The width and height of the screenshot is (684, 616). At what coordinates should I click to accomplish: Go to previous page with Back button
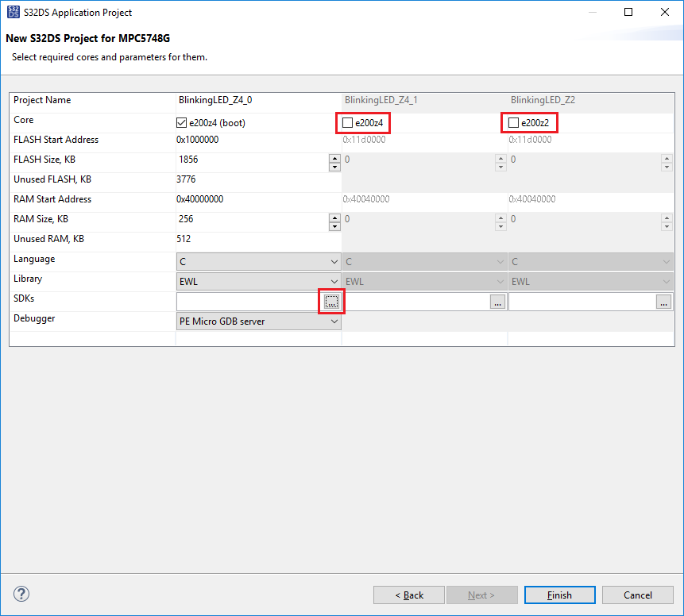pos(409,595)
